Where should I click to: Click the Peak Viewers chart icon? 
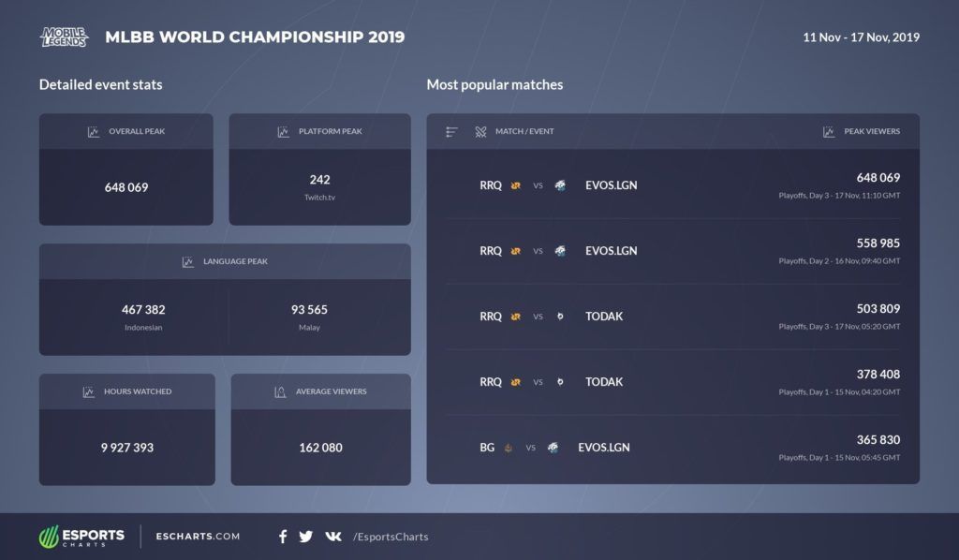pos(829,132)
